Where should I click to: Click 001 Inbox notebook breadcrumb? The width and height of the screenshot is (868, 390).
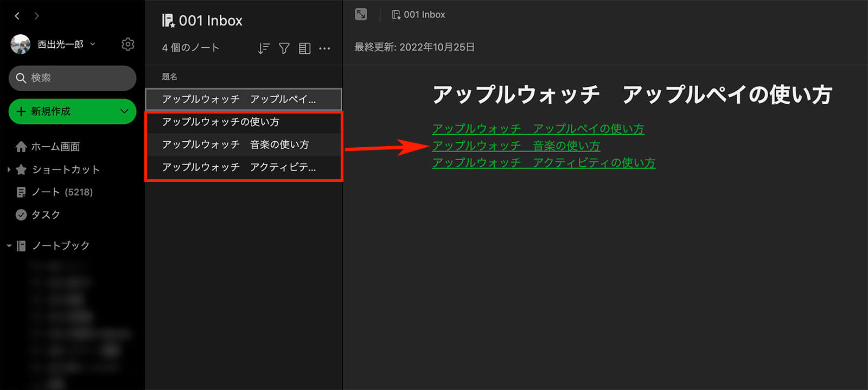click(418, 15)
